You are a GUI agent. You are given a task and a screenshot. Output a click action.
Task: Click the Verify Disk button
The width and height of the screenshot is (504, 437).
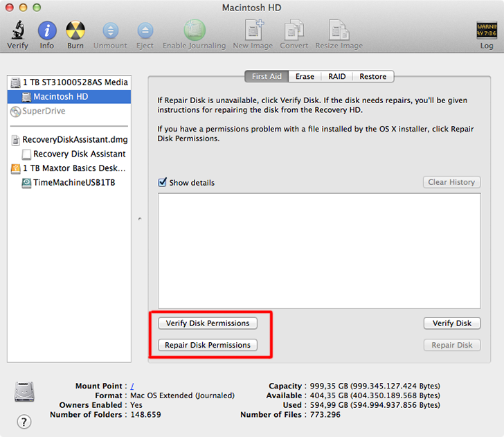click(x=452, y=323)
